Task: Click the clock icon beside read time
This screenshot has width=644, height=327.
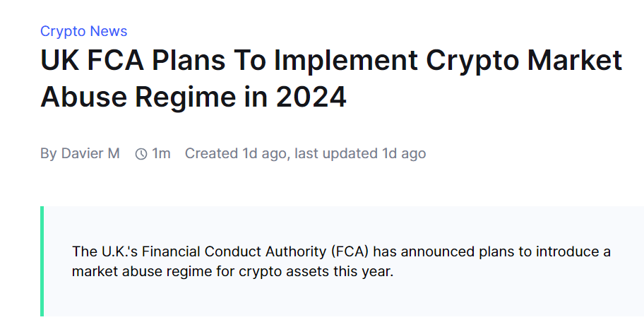Action: (141, 154)
